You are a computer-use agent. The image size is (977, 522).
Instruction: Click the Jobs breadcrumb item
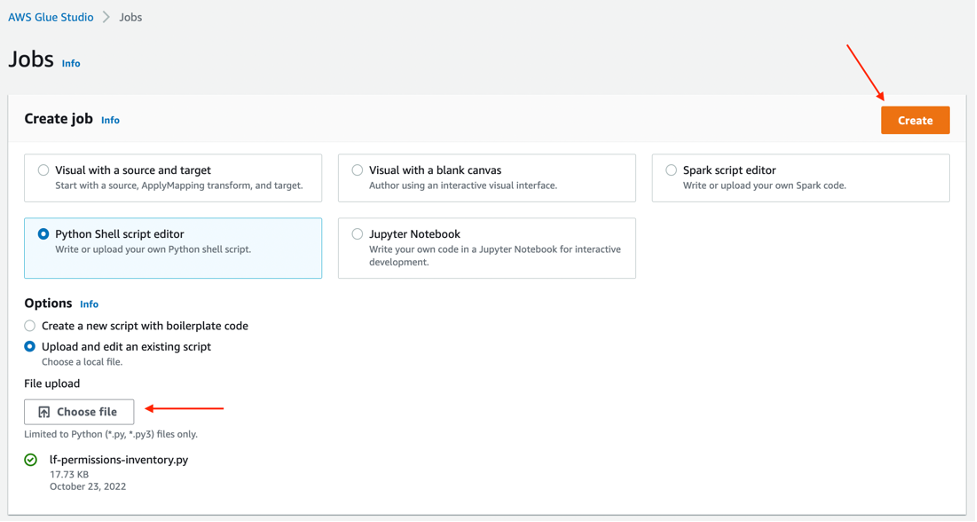(131, 17)
